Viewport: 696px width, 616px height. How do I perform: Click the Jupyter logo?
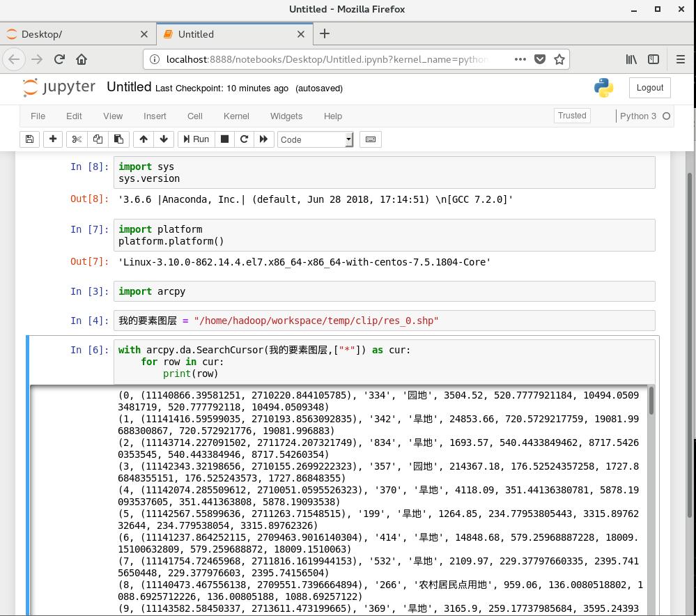click(x=59, y=88)
